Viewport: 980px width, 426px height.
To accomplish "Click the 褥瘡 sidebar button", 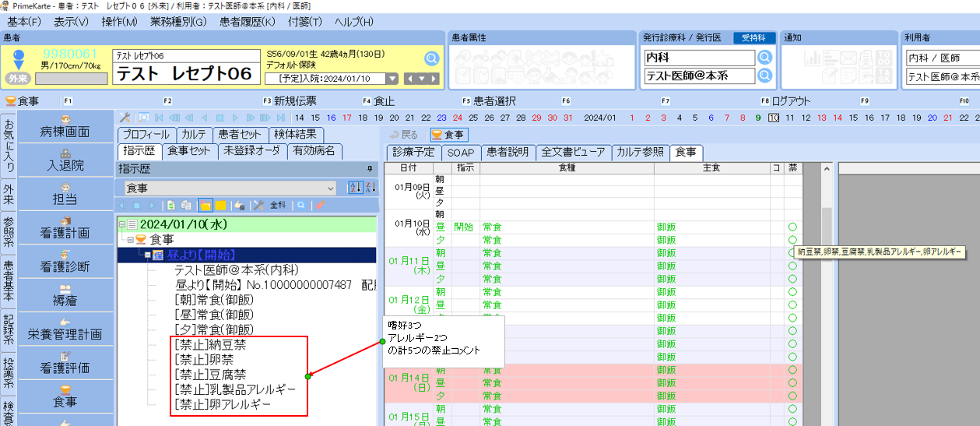I will pos(65,294).
